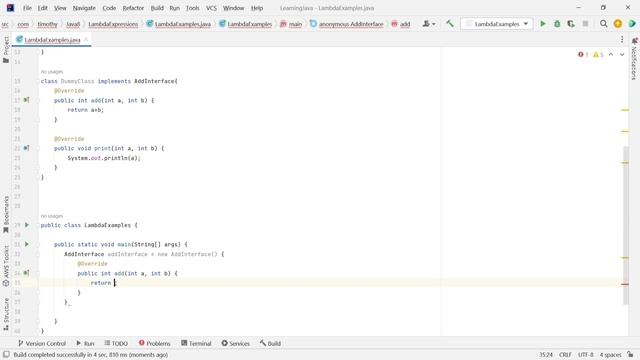The image size is (640, 360).
Task: Click the red error count indicator
Action: [583, 54]
